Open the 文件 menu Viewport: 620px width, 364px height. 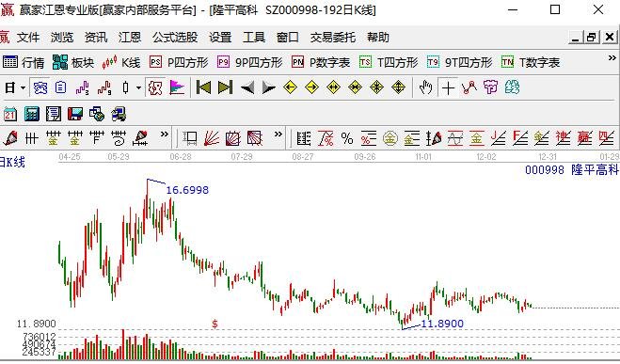pos(28,38)
